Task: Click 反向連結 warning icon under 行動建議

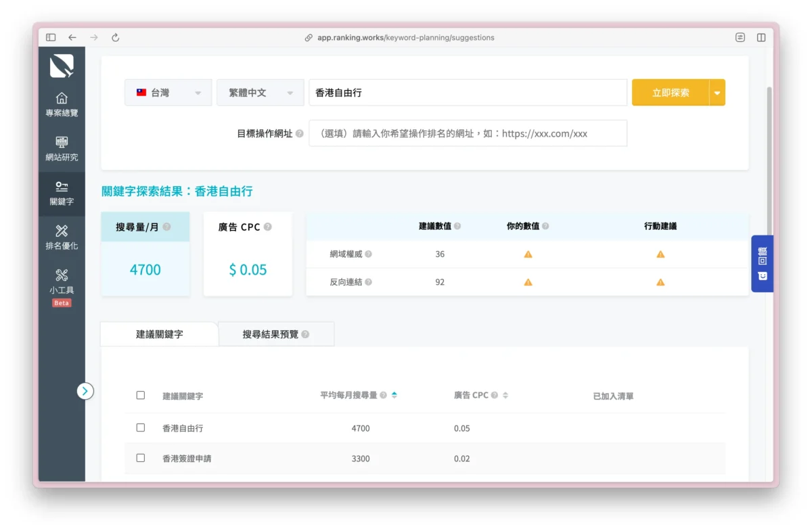Action: coord(660,282)
